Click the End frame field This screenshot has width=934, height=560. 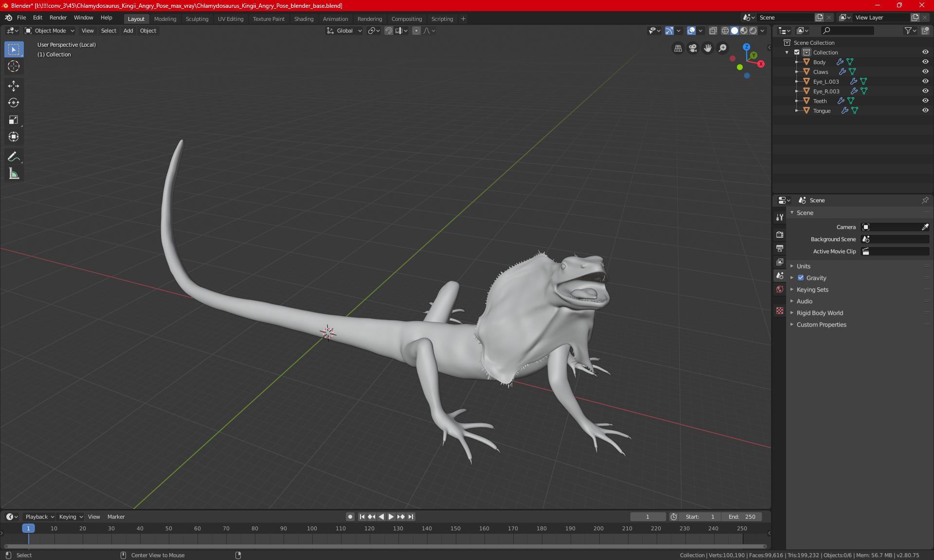click(742, 517)
